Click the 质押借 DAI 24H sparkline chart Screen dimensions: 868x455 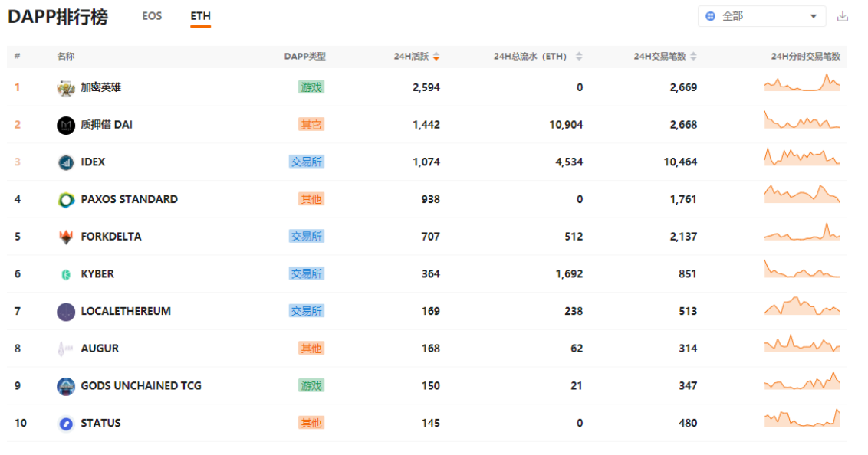(x=802, y=119)
